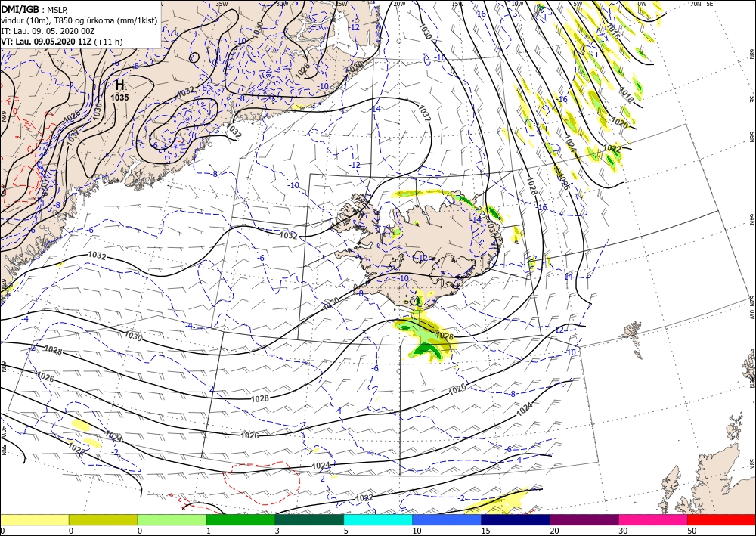Select the hot pink legend swatch
756x536 pixels.
pos(653,519)
